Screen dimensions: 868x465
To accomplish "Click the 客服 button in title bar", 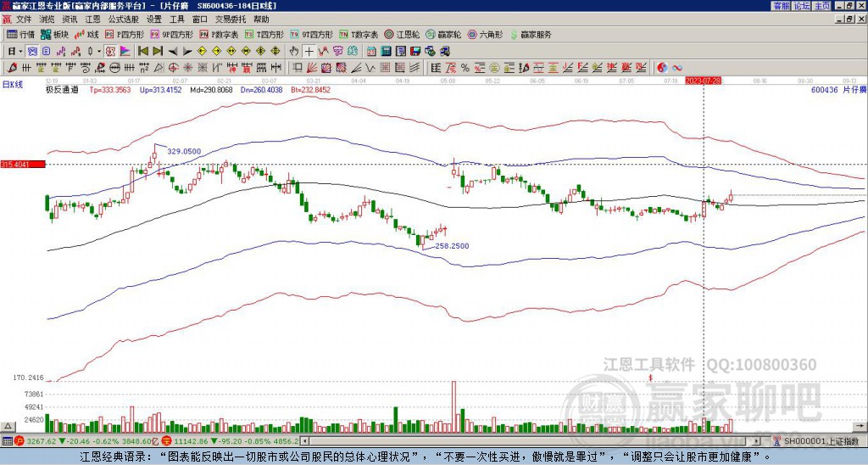I will pyautogui.click(x=781, y=6).
